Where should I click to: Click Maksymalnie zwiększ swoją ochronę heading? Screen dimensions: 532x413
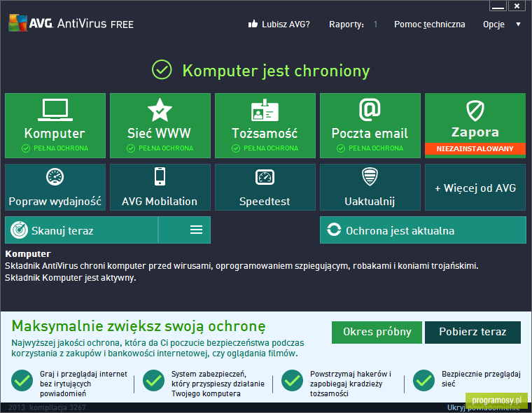[x=139, y=326]
